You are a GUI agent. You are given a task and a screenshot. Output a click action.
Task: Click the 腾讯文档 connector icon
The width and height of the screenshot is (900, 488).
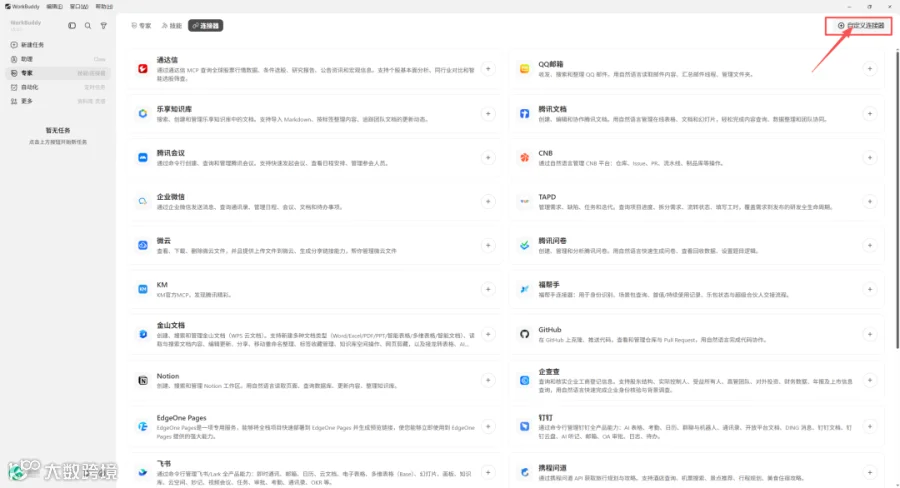[525, 114]
